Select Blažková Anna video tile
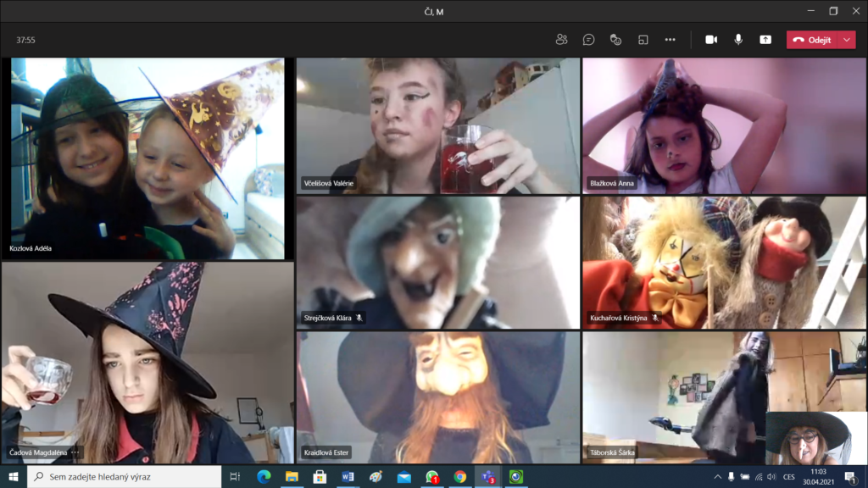The height and width of the screenshot is (488, 868). [x=724, y=125]
